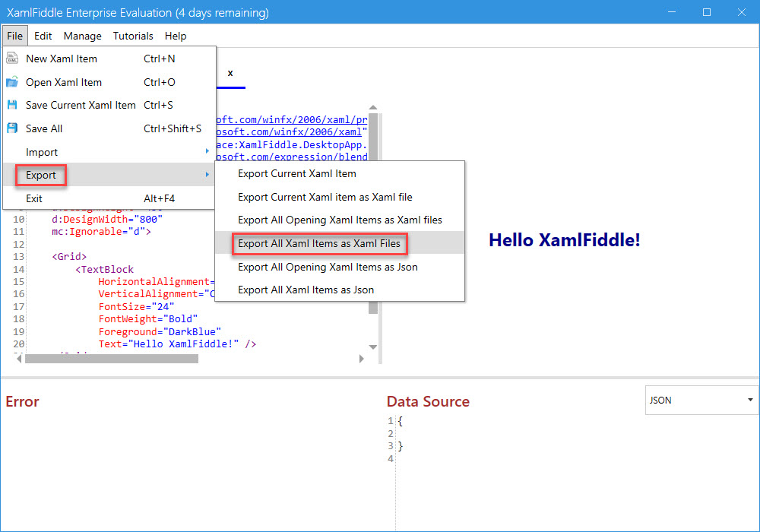Select Save Current Xaml Item
Screen dimensions: 760x532
tap(109, 105)
